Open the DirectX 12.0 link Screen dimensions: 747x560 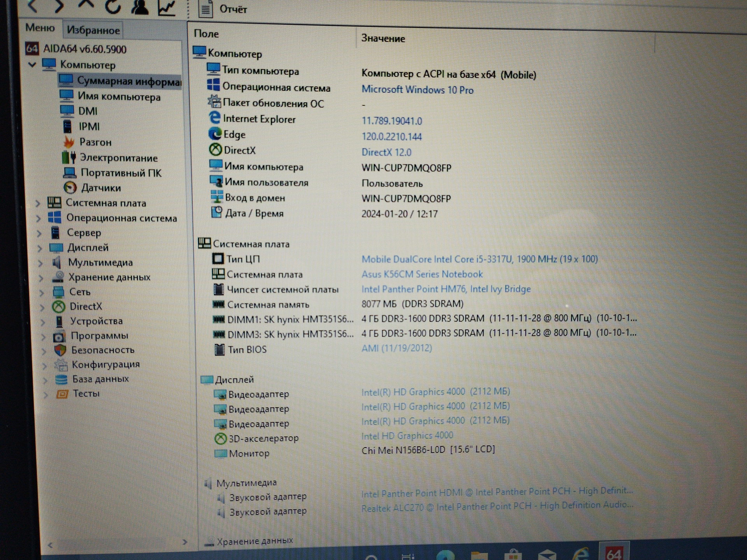tap(386, 152)
